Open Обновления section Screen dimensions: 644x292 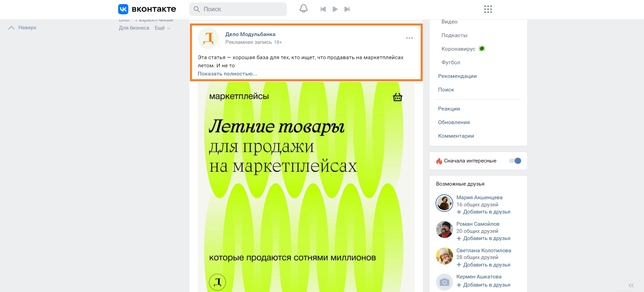coord(454,122)
